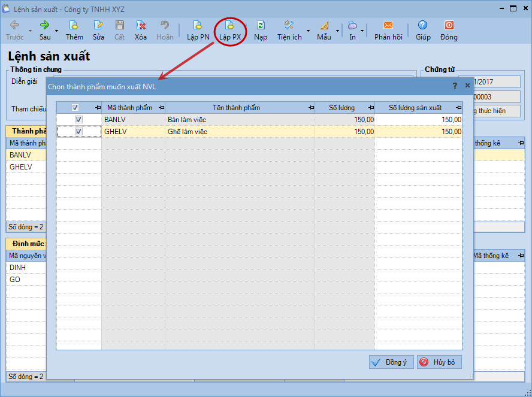Click the Xóa delete icon
Viewport: 532px width, 397px height.
(x=141, y=26)
